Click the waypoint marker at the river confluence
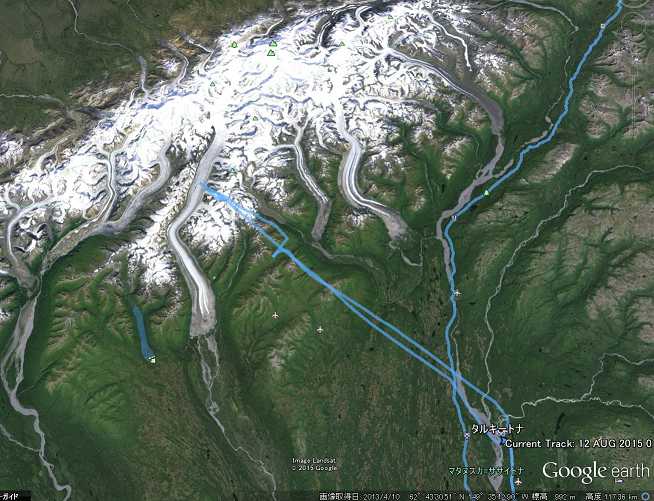654x501 pixels. (454, 217)
